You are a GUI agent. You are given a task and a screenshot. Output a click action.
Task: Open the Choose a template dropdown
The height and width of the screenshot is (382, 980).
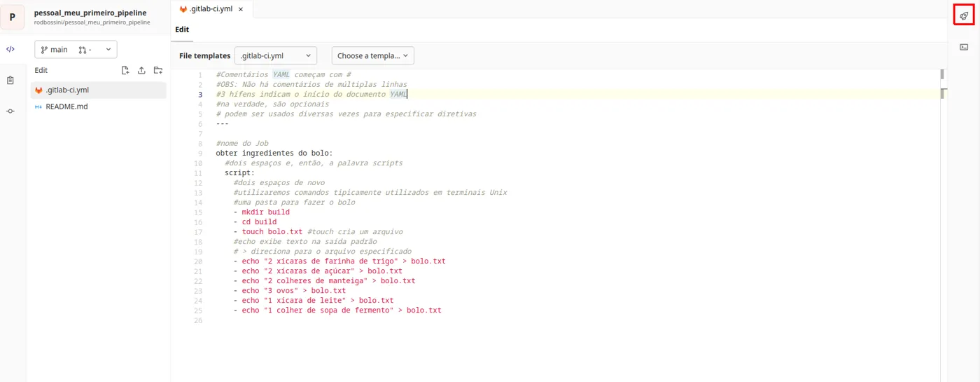pos(372,55)
